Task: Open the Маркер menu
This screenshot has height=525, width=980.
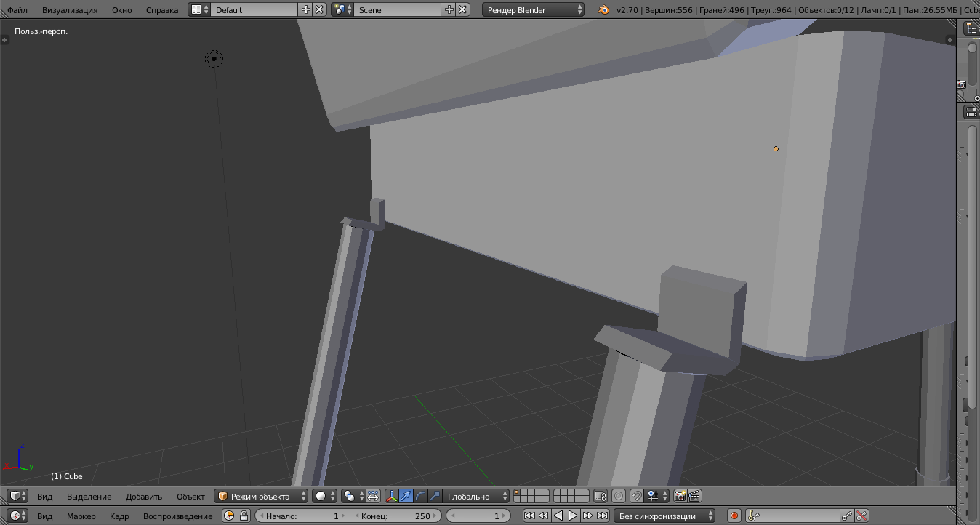Action: point(81,516)
